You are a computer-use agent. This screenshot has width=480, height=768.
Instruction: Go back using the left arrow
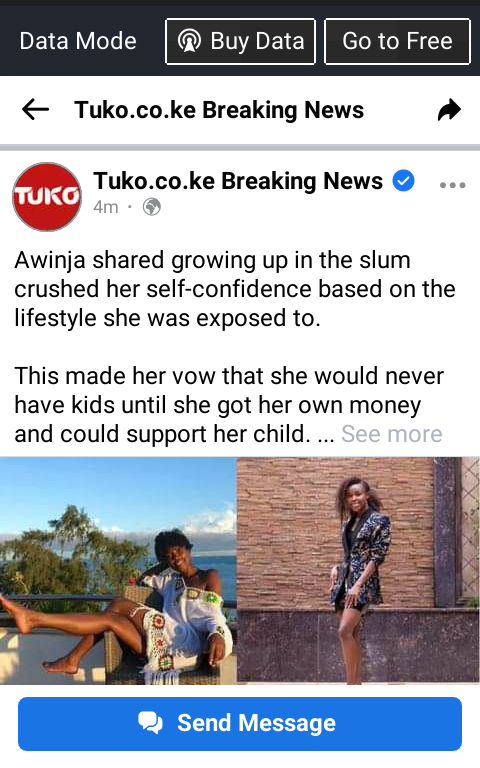(x=36, y=109)
